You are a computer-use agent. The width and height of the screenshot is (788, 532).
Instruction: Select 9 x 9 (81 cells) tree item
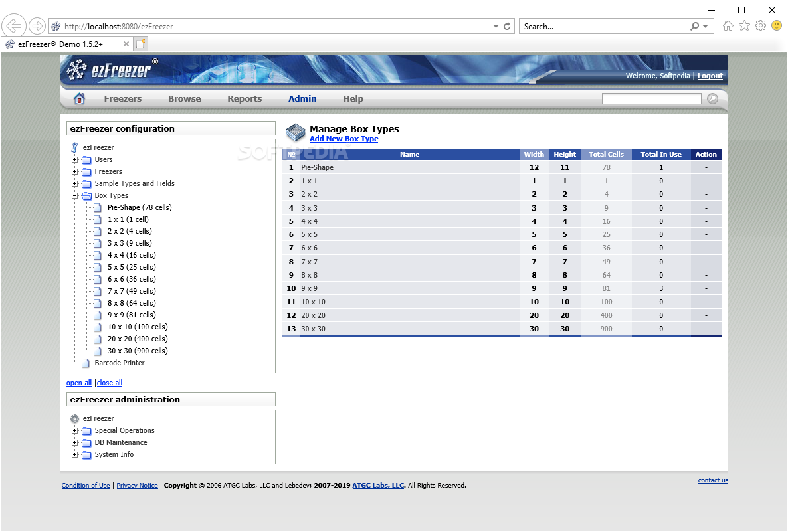(132, 315)
